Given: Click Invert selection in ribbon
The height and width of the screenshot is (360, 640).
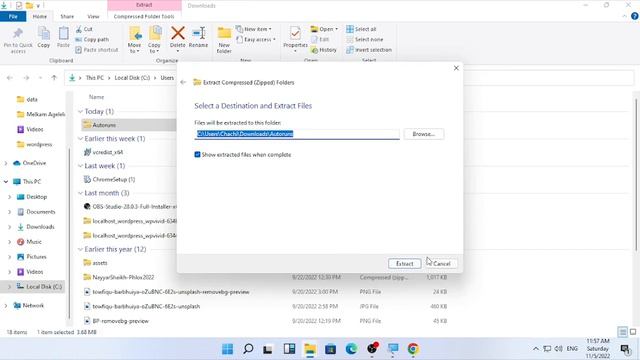Looking at the screenshot, I should 369,50.
